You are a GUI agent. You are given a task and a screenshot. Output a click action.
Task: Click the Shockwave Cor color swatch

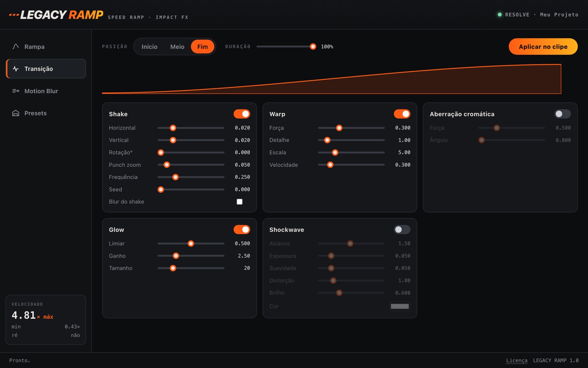point(400,306)
